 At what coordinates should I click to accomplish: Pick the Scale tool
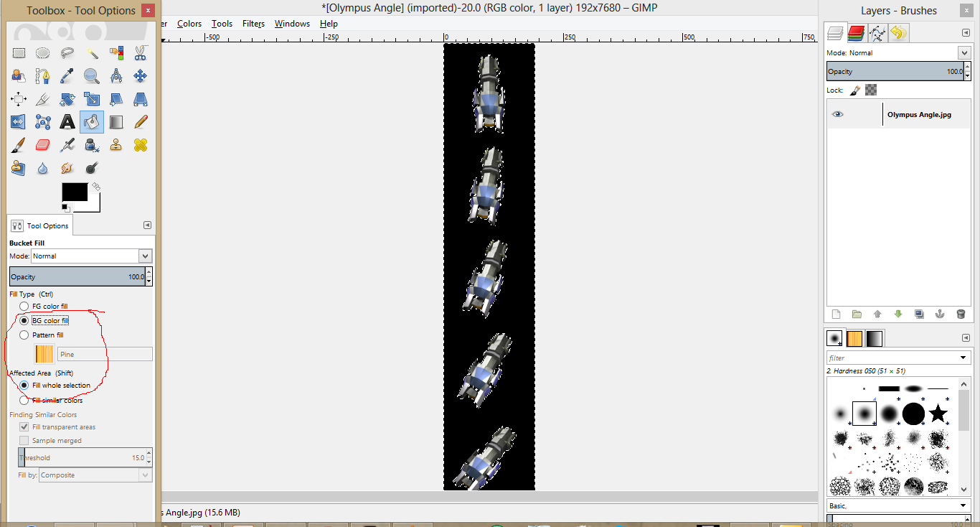92,99
